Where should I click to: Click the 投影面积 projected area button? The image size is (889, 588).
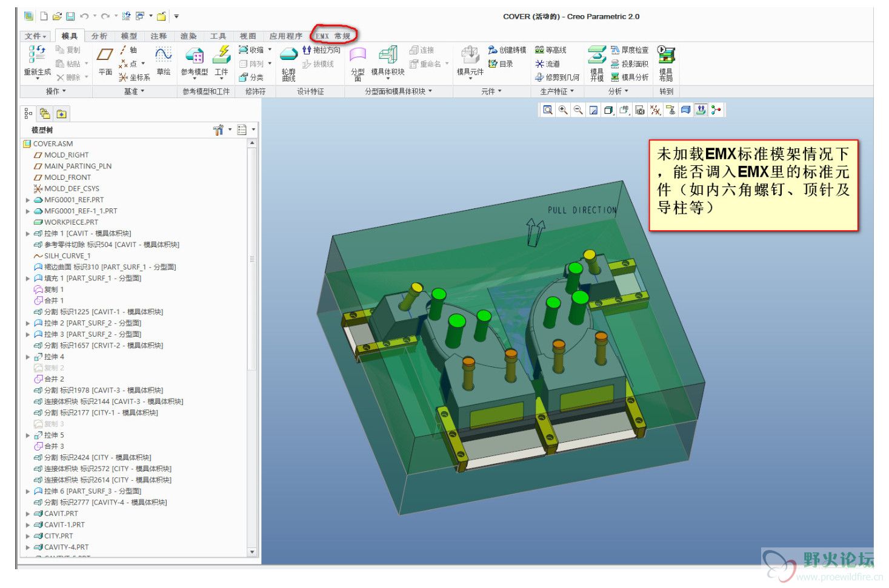coord(630,64)
